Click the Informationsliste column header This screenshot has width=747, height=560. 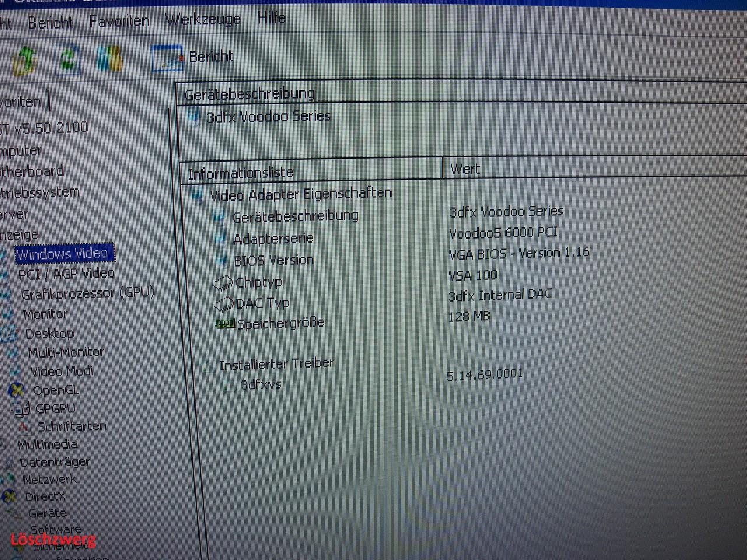tap(311, 171)
